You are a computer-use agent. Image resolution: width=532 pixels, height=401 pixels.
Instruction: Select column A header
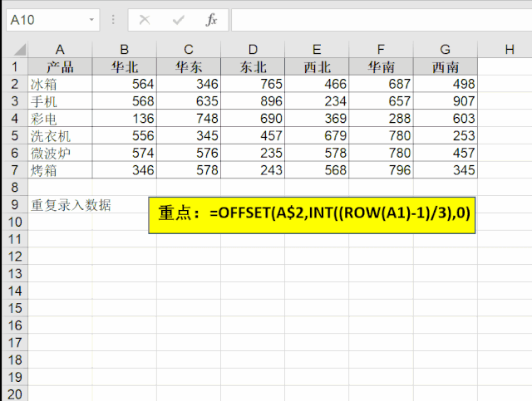tap(60, 50)
